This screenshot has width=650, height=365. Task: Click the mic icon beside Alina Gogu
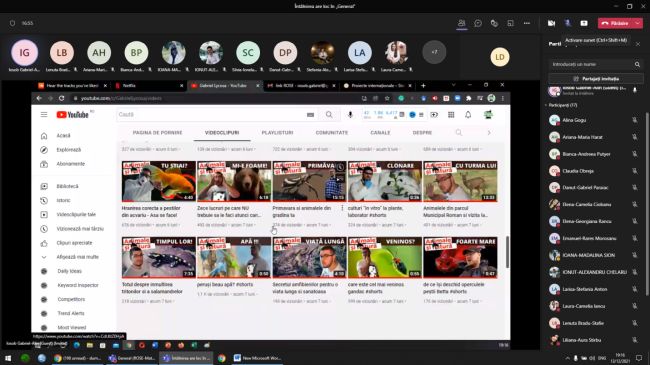pos(635,120)
